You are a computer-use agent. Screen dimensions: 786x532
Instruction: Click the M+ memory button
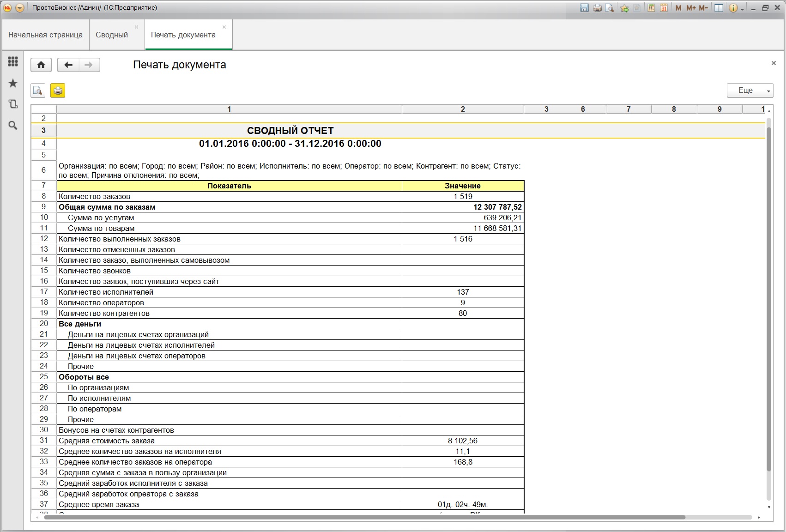691,8
